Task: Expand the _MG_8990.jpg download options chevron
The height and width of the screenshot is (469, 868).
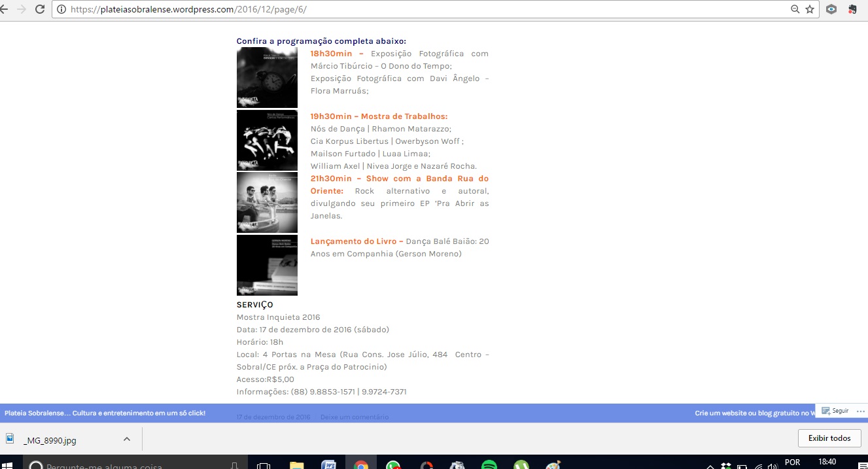Action: pos(127,439)
